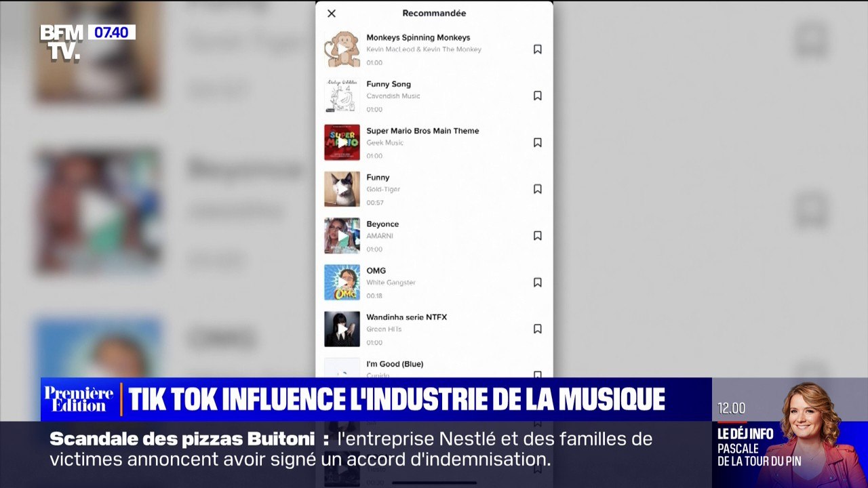Bookmark Wandinha serie NTFX track
The height and width of the screenshot is (488, 868).
pos(538,329)
